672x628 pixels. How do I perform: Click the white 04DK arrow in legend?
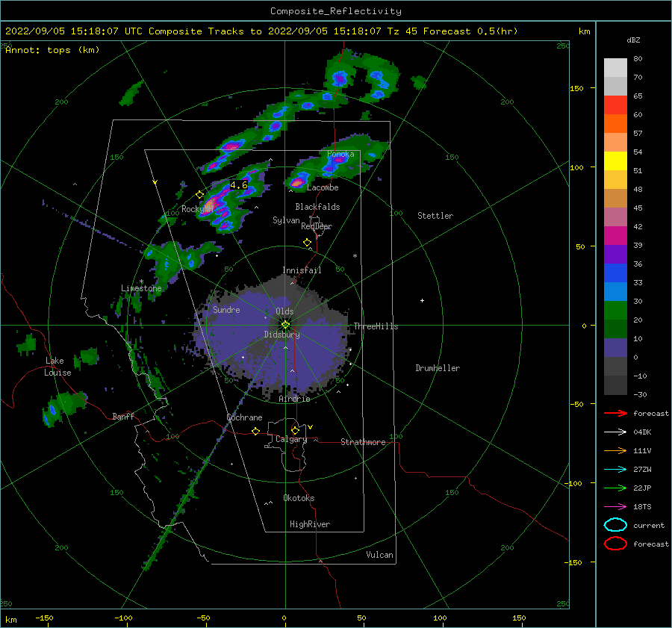[615, 432]
